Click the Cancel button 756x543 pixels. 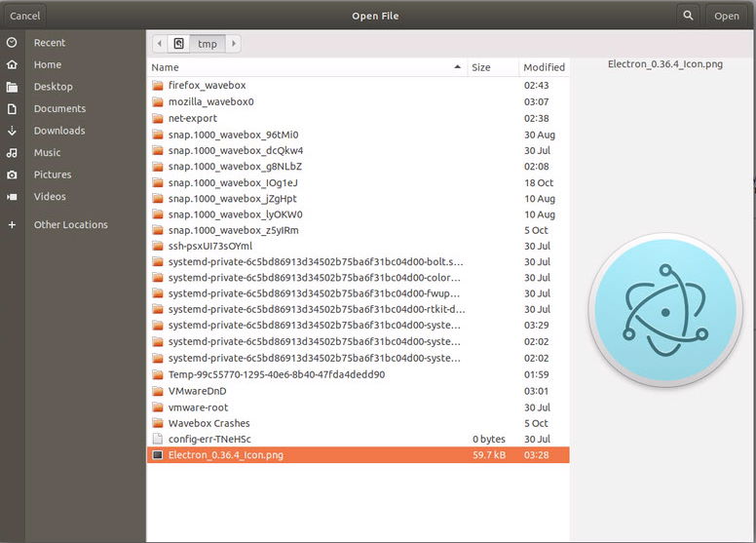(25, 16)
